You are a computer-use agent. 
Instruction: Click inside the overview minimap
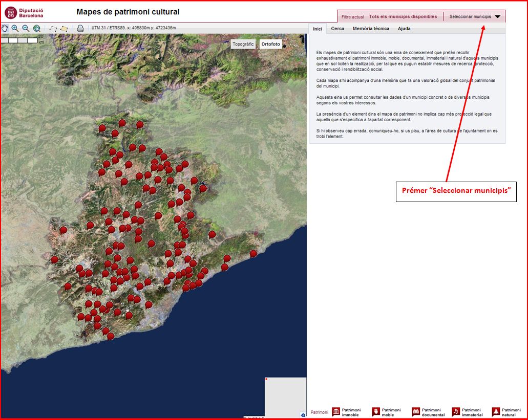pos(284,396)
